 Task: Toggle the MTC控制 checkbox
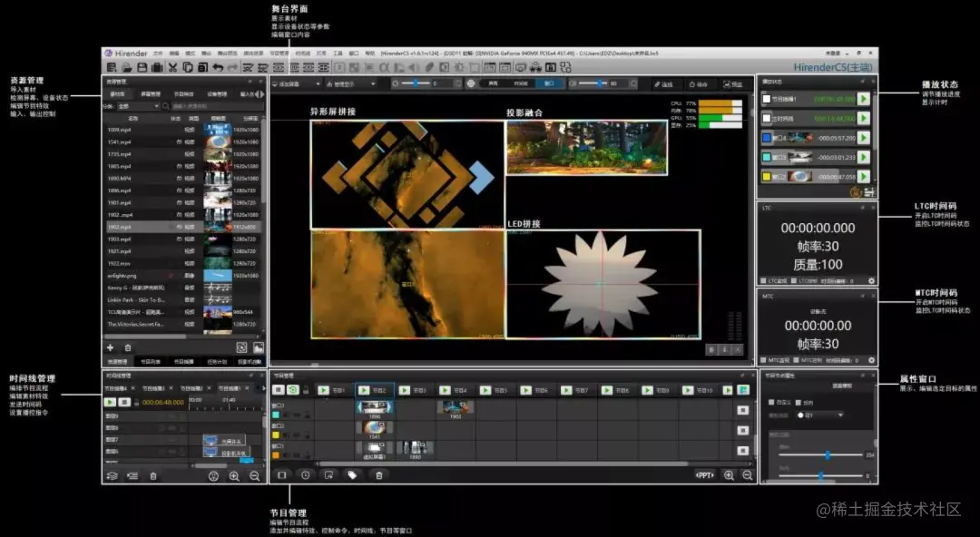click(x=796, y=360)
